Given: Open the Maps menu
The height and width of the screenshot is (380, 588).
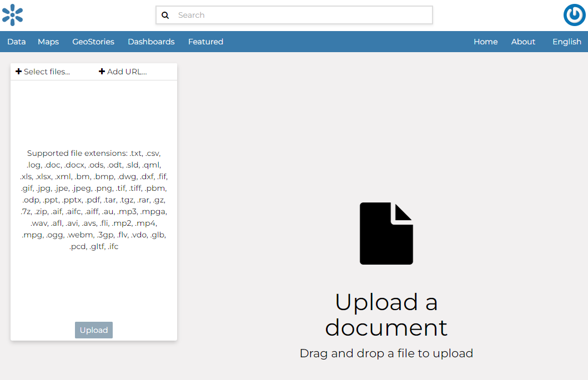Looking at the screenshot, I should pyautogui.click(x=48, y=42).
